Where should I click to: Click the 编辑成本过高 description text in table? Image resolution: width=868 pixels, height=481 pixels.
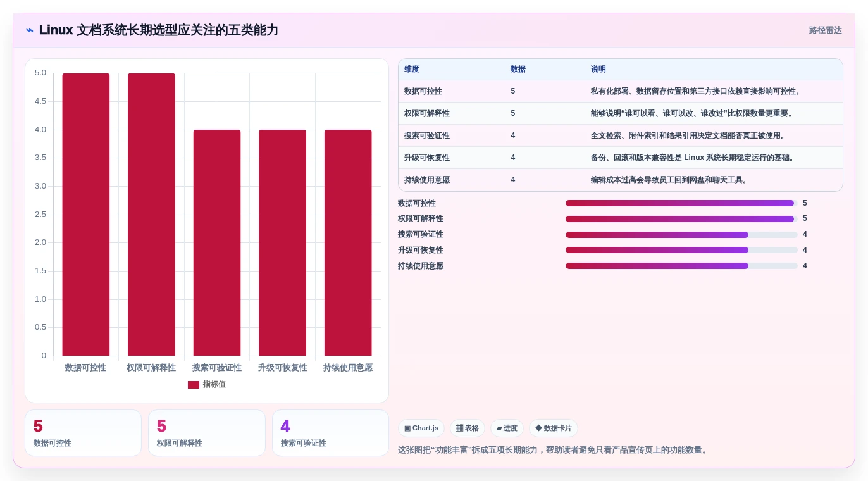click(671, 180)
